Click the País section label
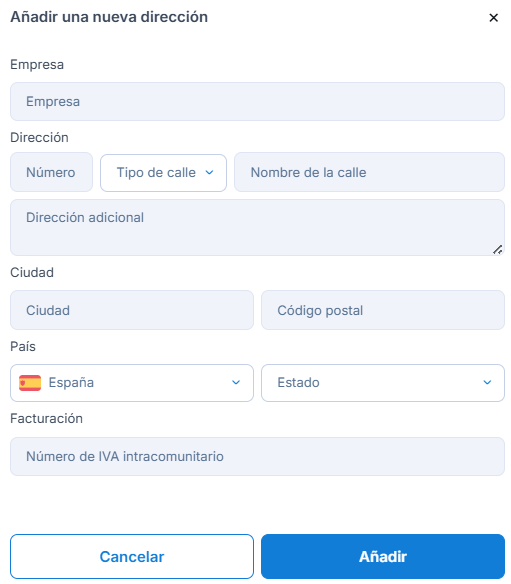 [23, 346]
